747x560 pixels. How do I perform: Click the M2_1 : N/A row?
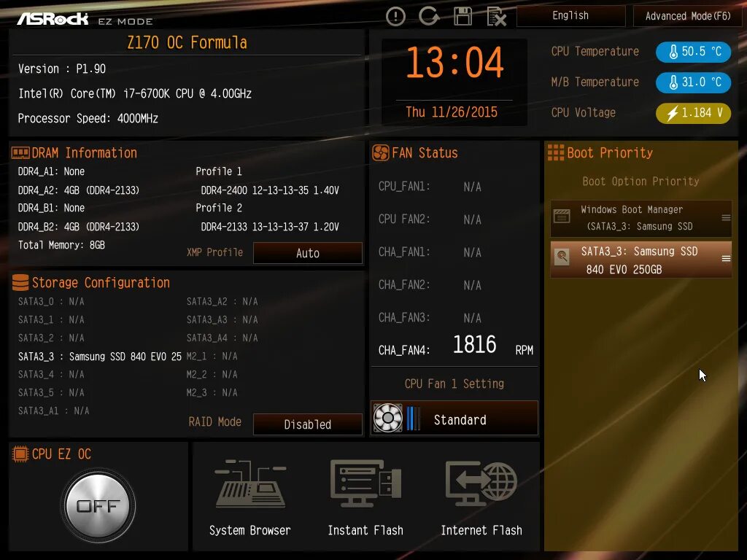(x=212, y=356)
